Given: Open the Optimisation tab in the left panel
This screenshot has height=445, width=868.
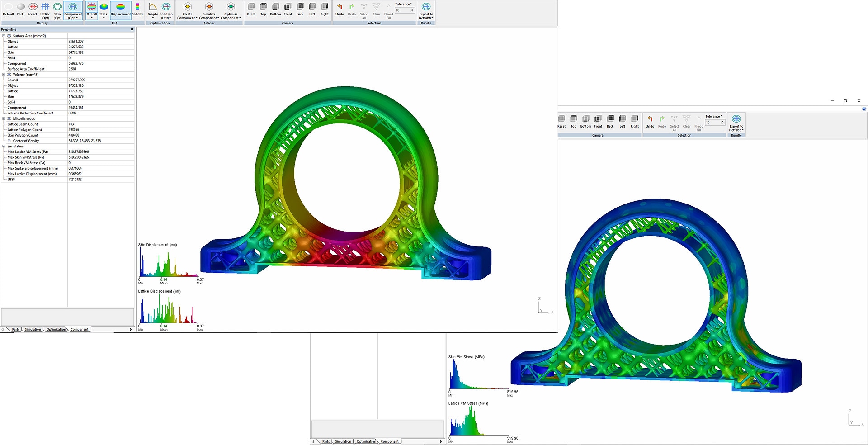Looking at the screenshot, I should (x=56, y=329).
